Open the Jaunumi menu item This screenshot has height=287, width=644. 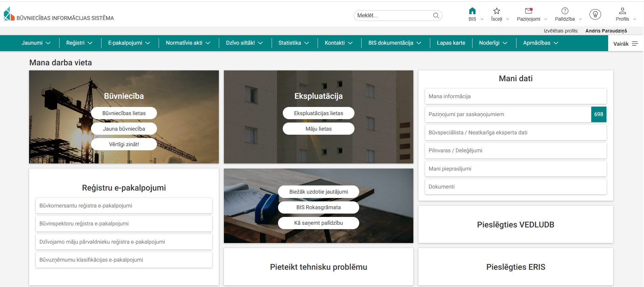[36, 43]
